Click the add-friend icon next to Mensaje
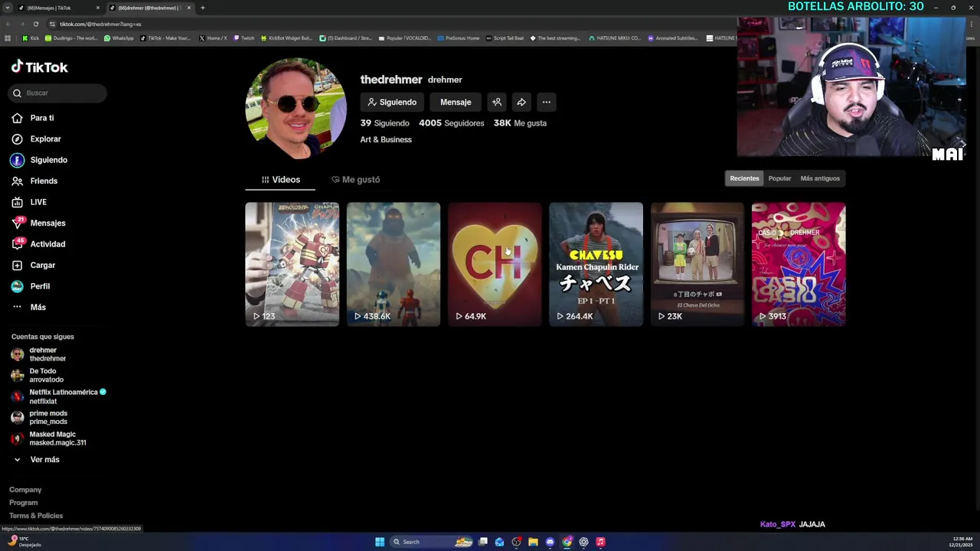This screenshot has height=551, width=980. click(x=497, y=102)
